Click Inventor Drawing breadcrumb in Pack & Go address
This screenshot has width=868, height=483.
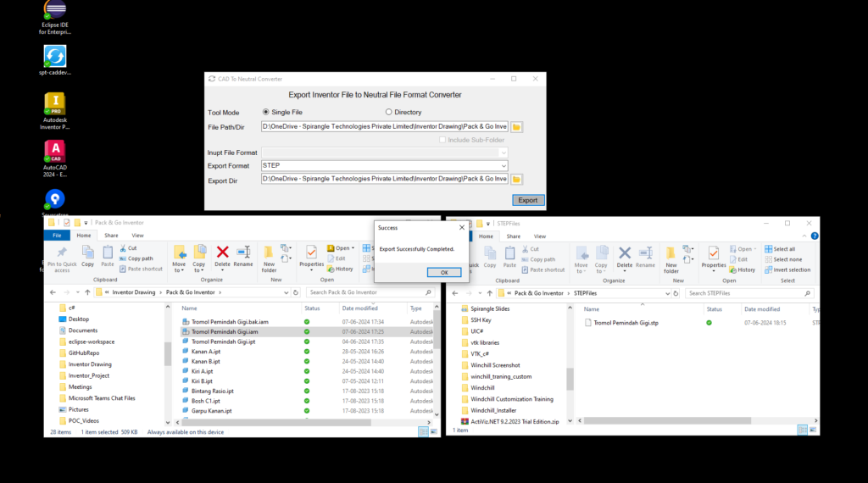tap(133, 292)
